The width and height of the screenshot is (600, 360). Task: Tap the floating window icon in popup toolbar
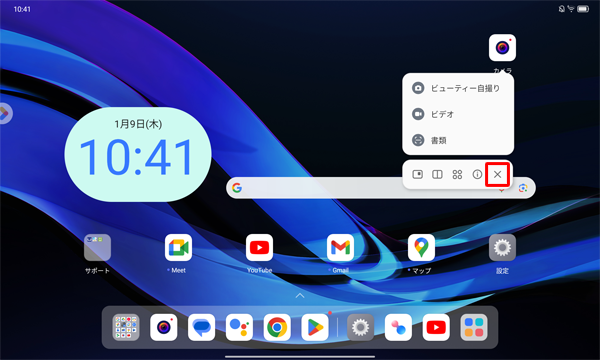click(417, 174)
